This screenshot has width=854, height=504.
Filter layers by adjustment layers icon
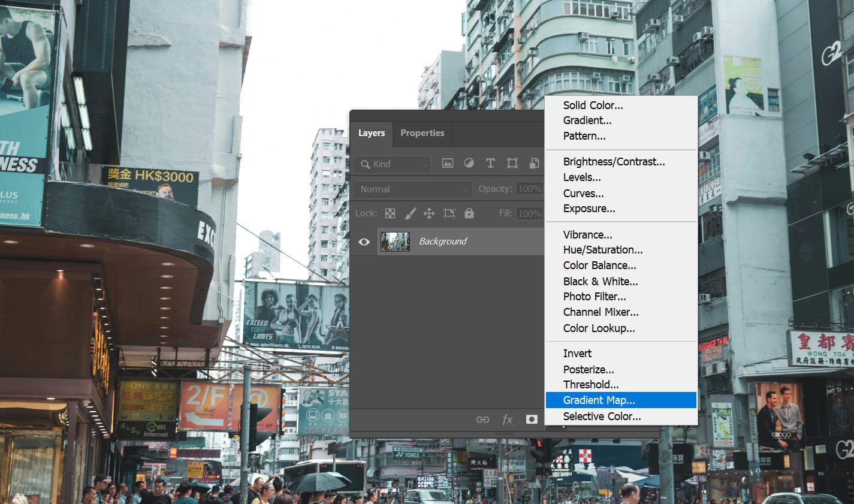pos(469,163)
